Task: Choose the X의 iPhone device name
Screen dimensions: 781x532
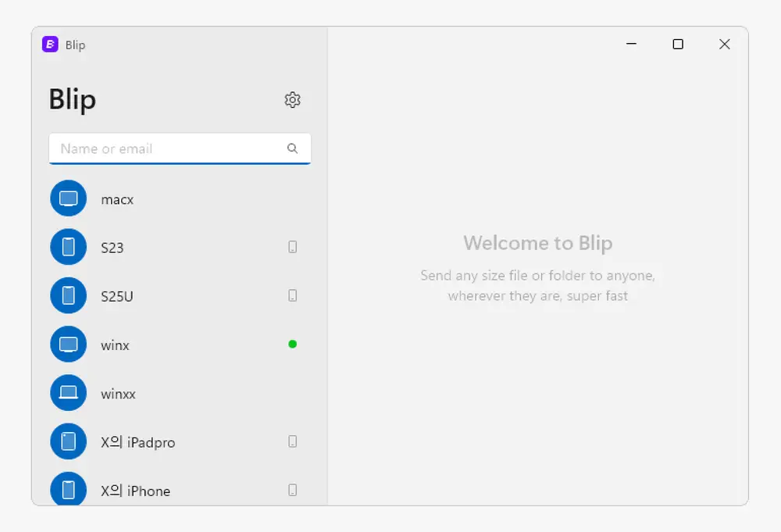Action: point(135,491)
